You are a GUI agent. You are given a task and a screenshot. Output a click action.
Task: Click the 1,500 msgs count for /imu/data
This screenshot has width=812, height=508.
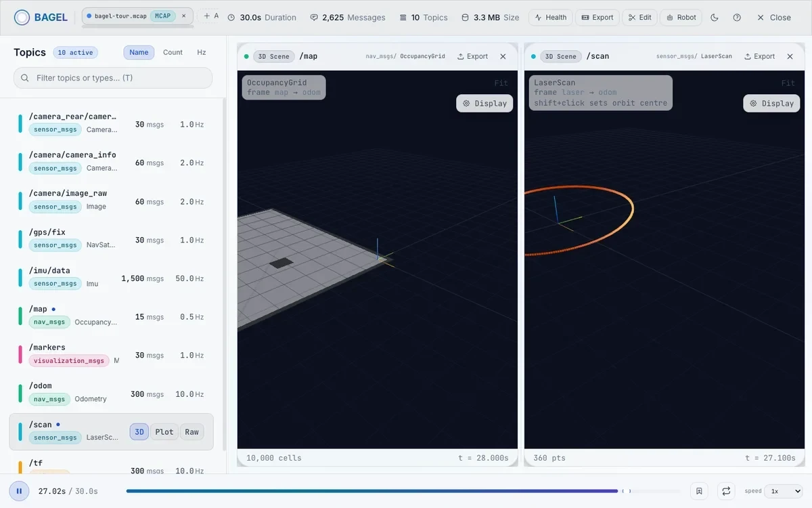[142, 278]
